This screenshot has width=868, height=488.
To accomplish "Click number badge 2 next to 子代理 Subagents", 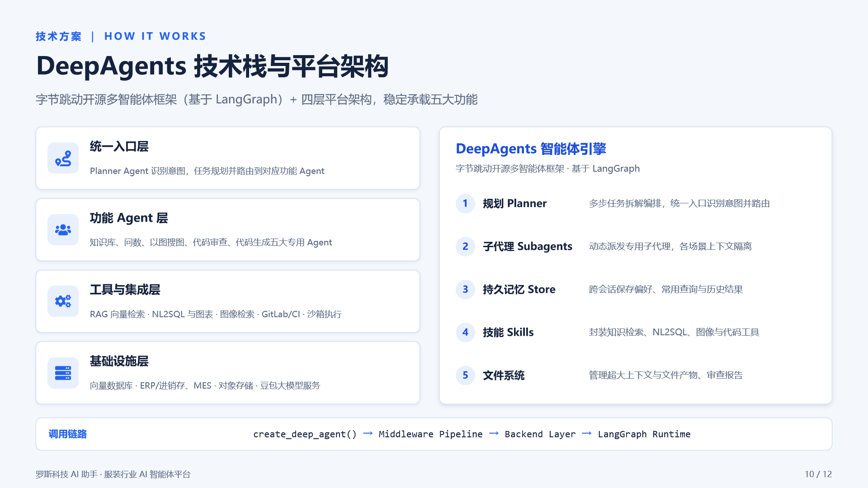I will point(465,246).
